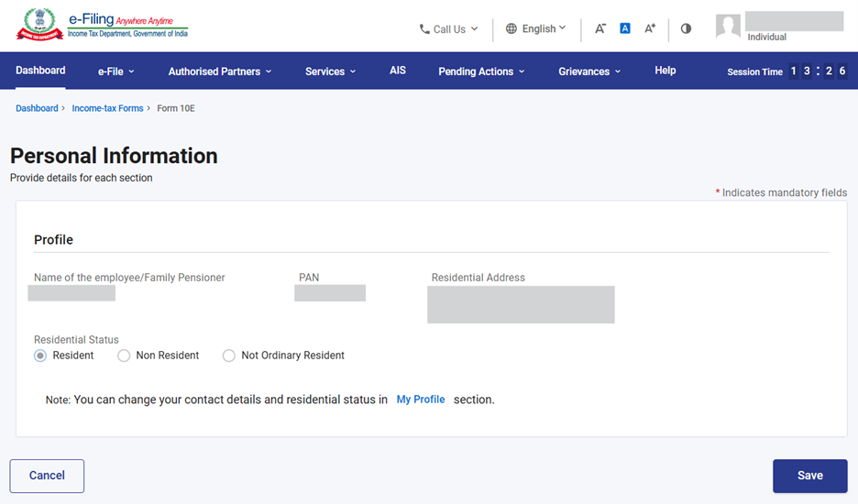Click the increase font size icon
The width and height of the screenshot is (858, 504).
point(649,28)
